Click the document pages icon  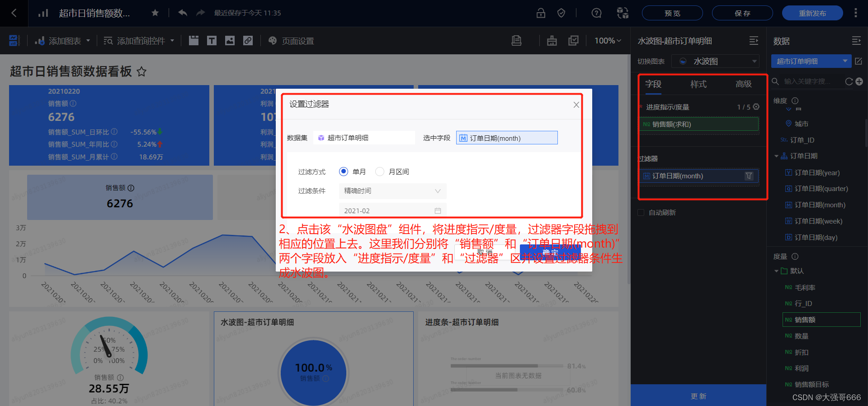point(516,40)
